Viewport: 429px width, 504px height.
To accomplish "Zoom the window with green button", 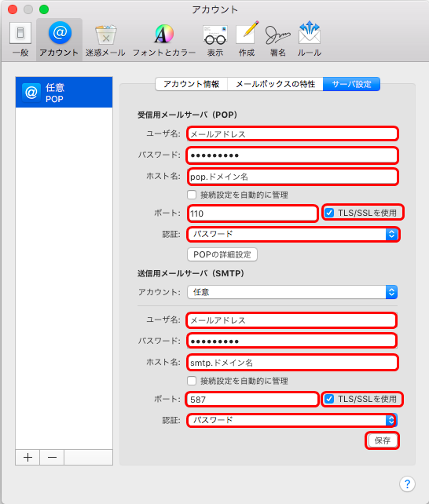I will (x=44, y=9).
